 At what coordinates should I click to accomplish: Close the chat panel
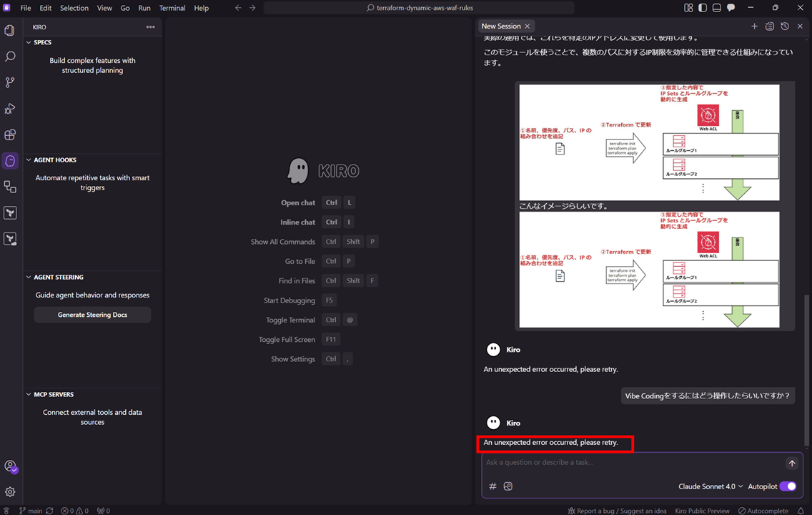point(800,26)
